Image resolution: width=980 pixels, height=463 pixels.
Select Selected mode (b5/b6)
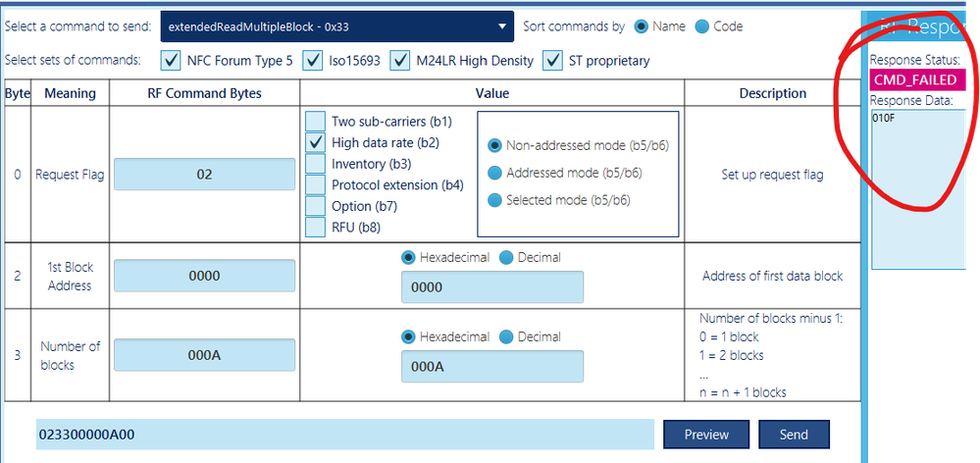pos(494,200)
